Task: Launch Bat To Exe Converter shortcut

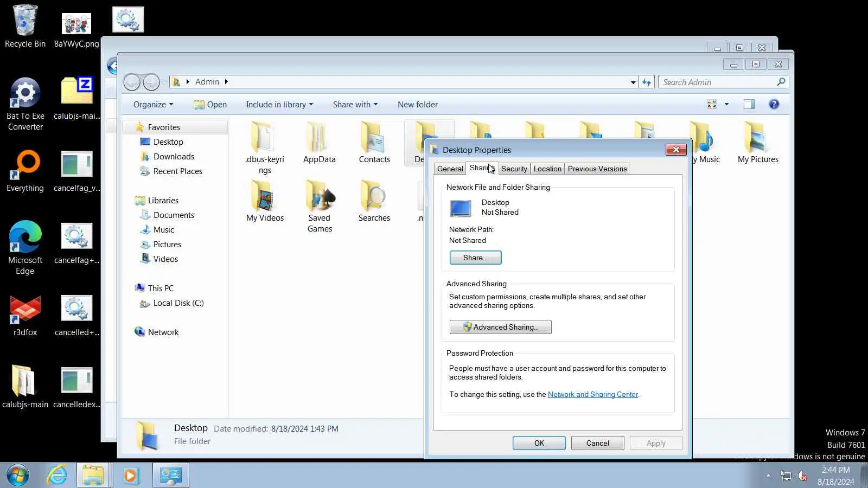Action: tap(25, 104)
